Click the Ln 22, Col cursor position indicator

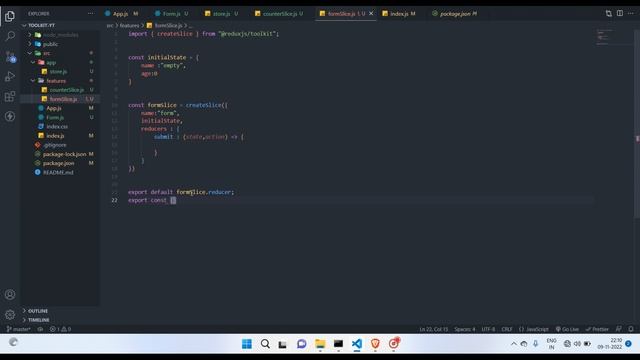433,329
